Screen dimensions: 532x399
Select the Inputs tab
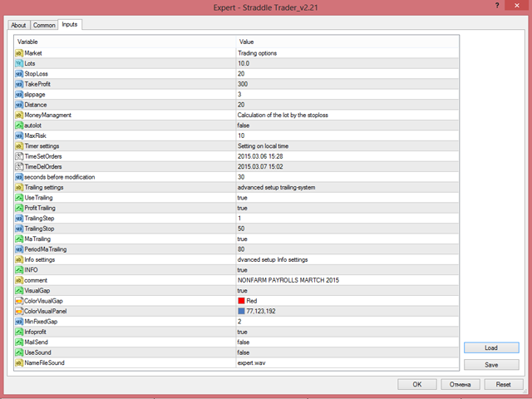(x=70, y=24)
